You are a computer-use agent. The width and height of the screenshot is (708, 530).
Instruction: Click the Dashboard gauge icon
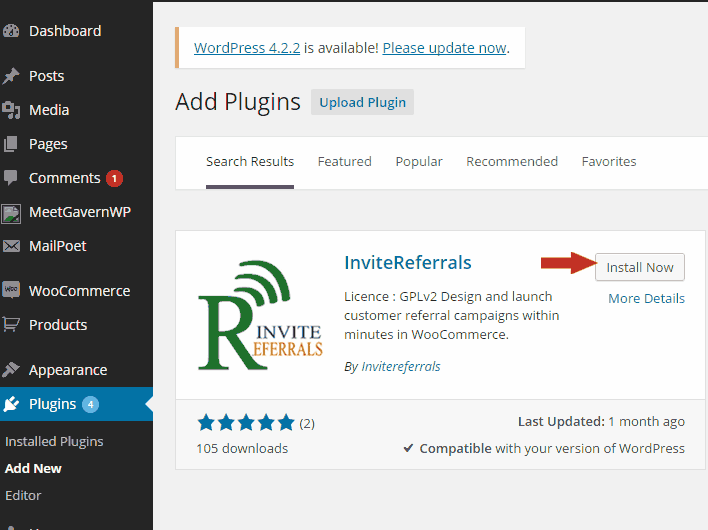coord(11,31)
